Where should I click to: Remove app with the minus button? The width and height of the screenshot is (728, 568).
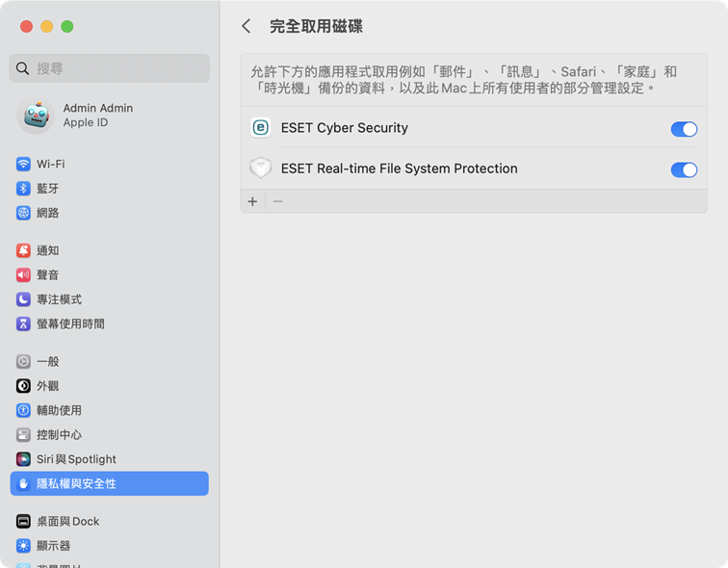tap(277, 201)
